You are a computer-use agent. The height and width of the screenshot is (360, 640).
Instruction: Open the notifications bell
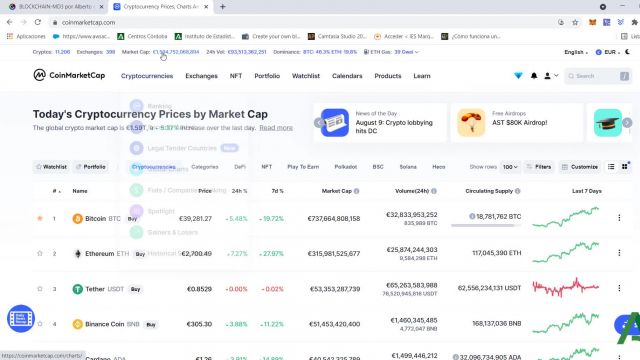pos(534,76)
